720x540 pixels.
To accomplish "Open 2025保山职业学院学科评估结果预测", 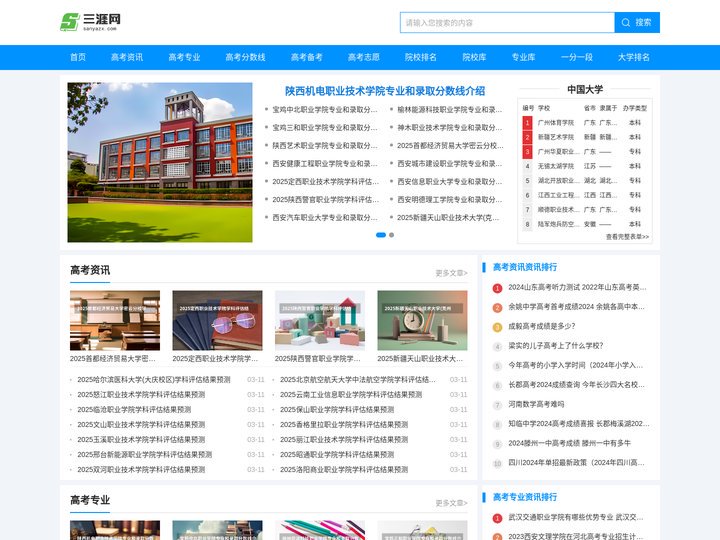I will [x=337, y=410].
